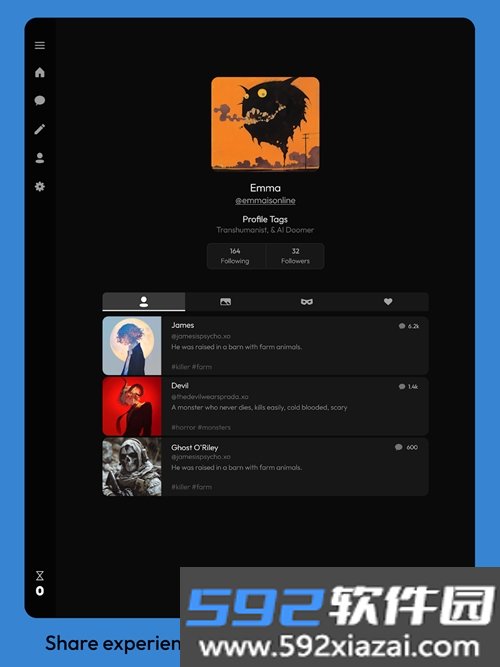Open Ghost O'Riley skull thumbnail
The height and width of the screenshot is (667, 500).
132,467
